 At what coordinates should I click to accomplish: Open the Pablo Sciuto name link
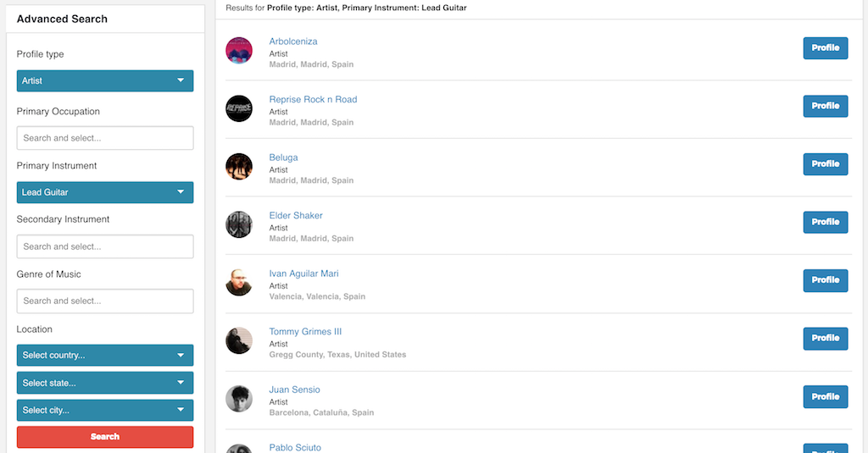pyautogui.click(x=295, y=447)
